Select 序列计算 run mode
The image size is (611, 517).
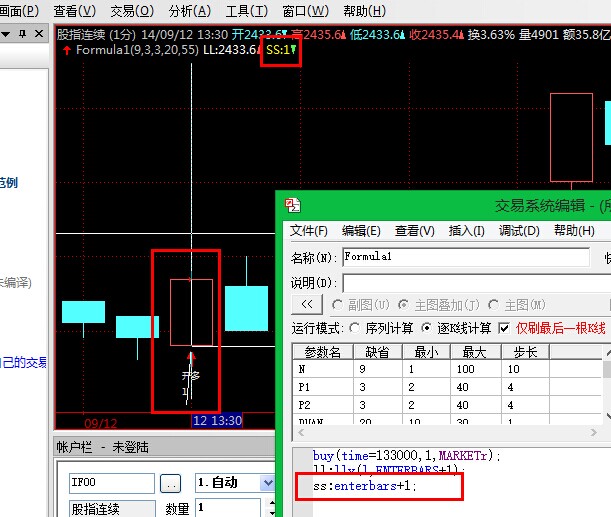[x=355, y=328]
